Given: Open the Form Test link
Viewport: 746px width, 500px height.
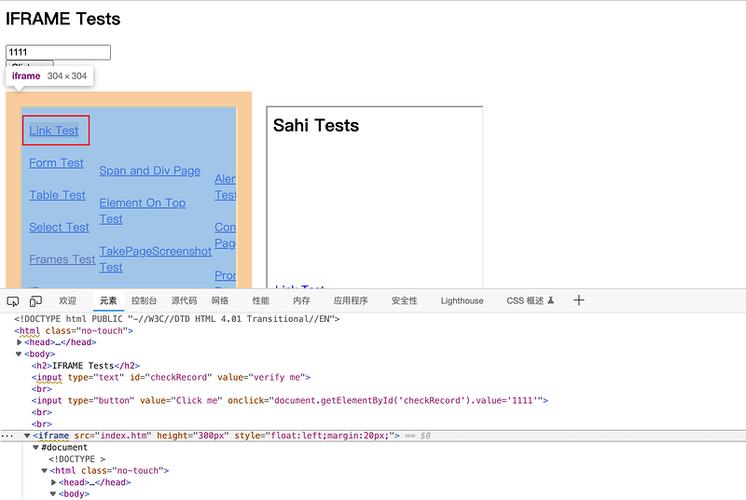Looking at the screenshot, I should pos(56,163).
